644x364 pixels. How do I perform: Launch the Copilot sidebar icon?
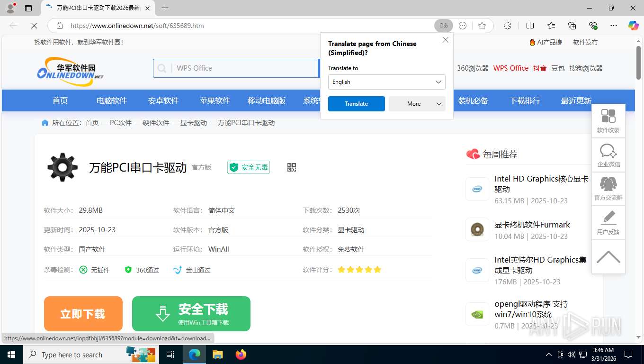click(x=633, y=26)
